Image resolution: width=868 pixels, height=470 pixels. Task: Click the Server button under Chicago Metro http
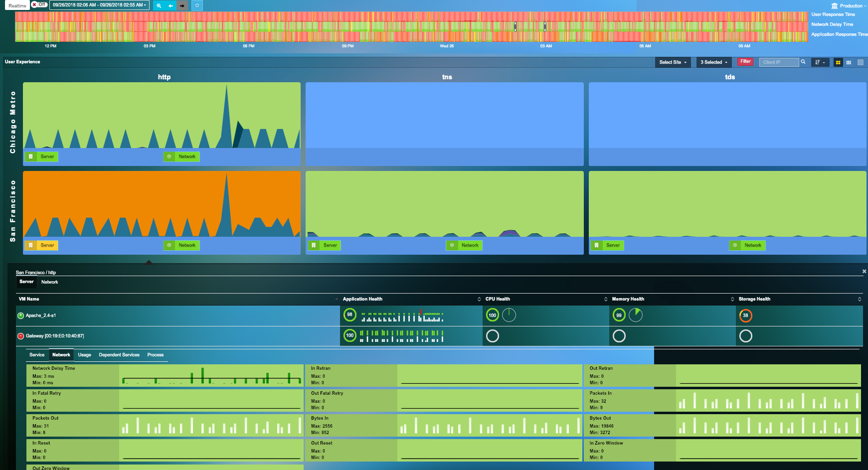click(x=41, y=156)
